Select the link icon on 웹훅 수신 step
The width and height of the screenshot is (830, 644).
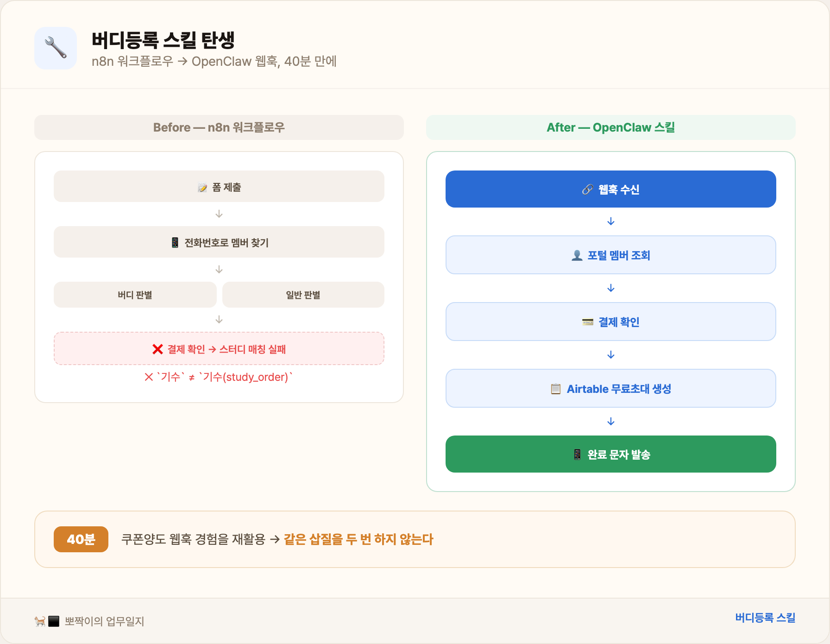pos(587,189)
